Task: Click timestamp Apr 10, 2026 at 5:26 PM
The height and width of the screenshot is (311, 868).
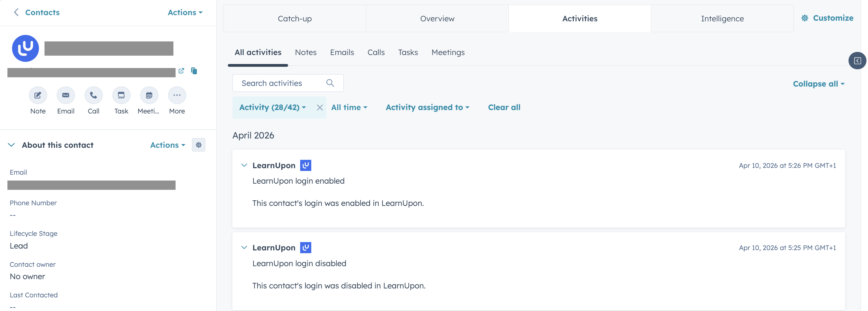Action: pyautogui.click(x=787, y=165)
